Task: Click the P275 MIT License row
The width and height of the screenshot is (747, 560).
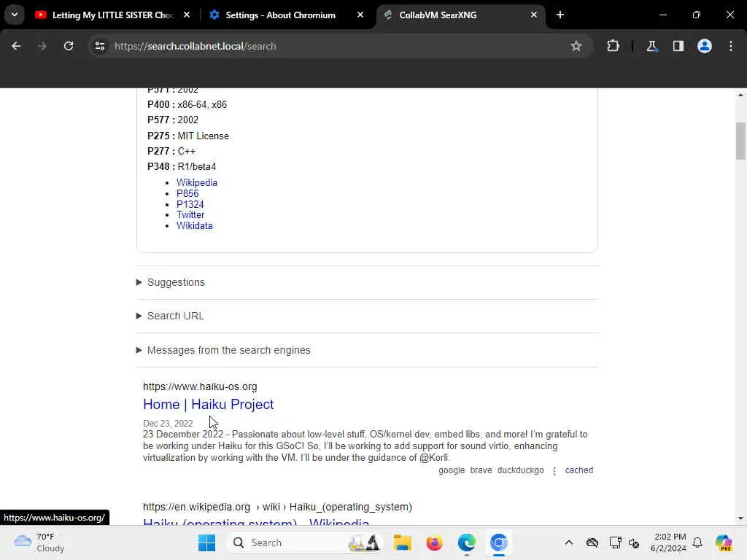Action: tap(188, 136)
